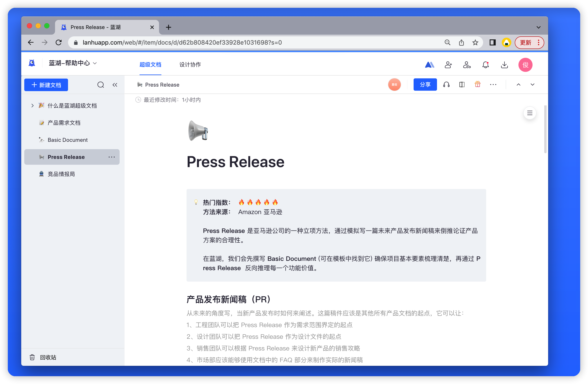Click the Press Release heading

(236, 162)
